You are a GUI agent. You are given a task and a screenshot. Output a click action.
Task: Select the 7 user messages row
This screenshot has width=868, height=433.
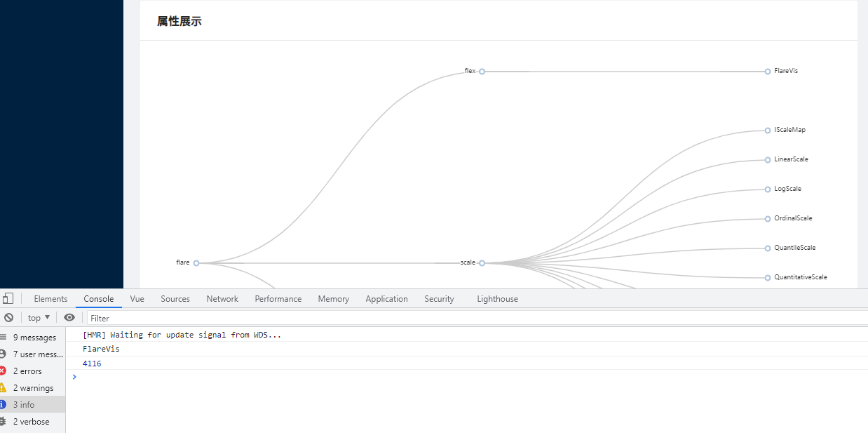pyautogui.click(x=32, y=354)
